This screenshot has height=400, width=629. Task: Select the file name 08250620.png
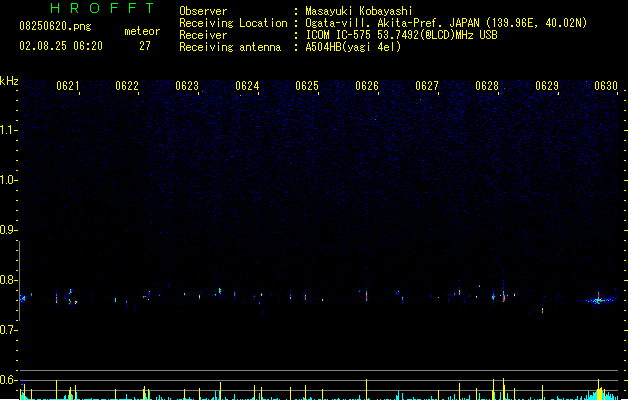click(x=55, y=26)
